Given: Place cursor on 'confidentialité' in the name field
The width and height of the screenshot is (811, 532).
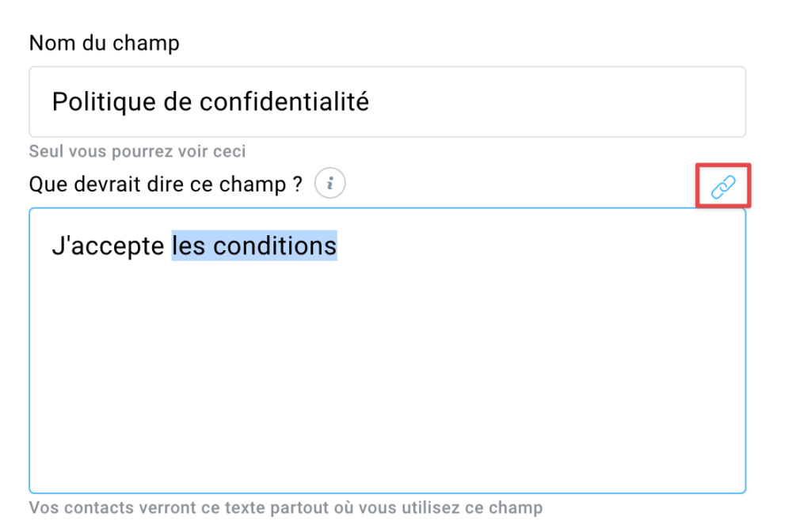Looking at the screenshot, I should click(284, 101).
